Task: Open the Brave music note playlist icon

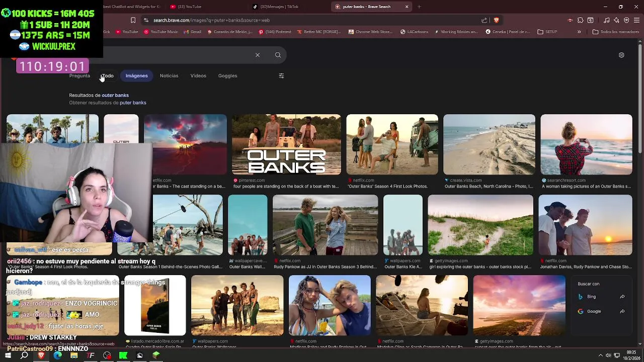Action: (x=606, y=20)
